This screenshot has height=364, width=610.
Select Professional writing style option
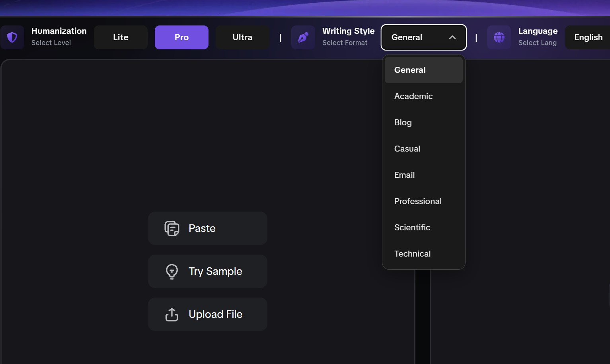(423, 201)
